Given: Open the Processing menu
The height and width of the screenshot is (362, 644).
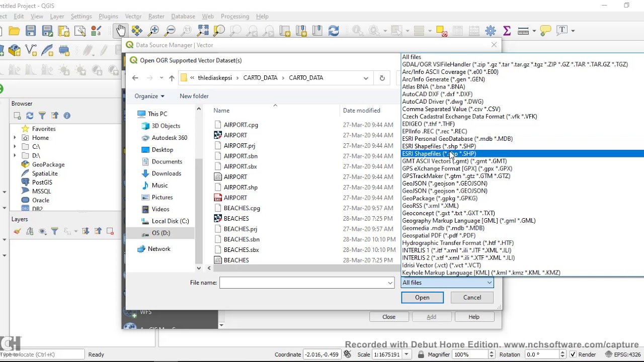Looking at the screenshot, I should pyautogui.click(x=235, y=16).
